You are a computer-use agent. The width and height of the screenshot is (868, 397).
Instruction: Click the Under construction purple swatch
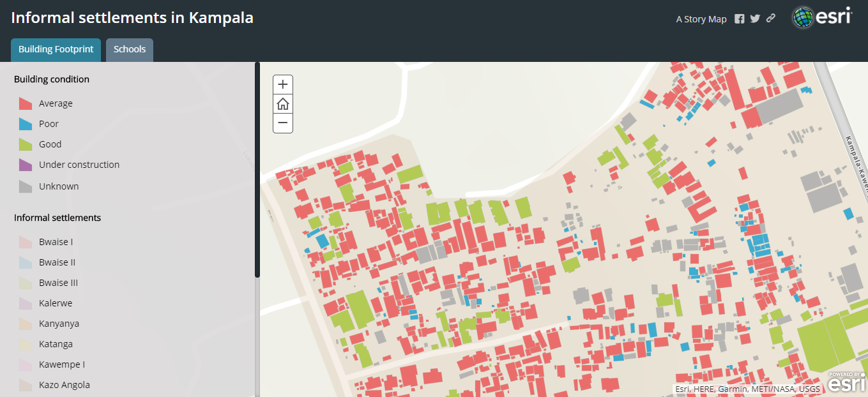(x=26, y=165)
